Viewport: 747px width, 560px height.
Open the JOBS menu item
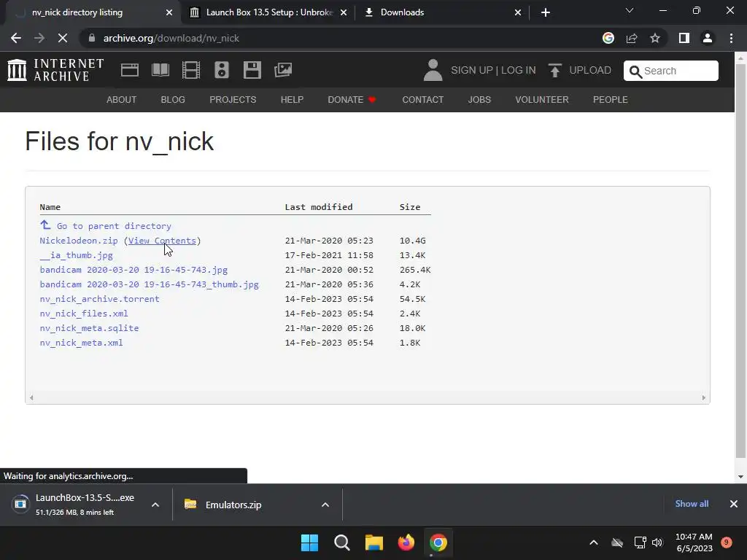pyautogui.click(x=479, y=99)
